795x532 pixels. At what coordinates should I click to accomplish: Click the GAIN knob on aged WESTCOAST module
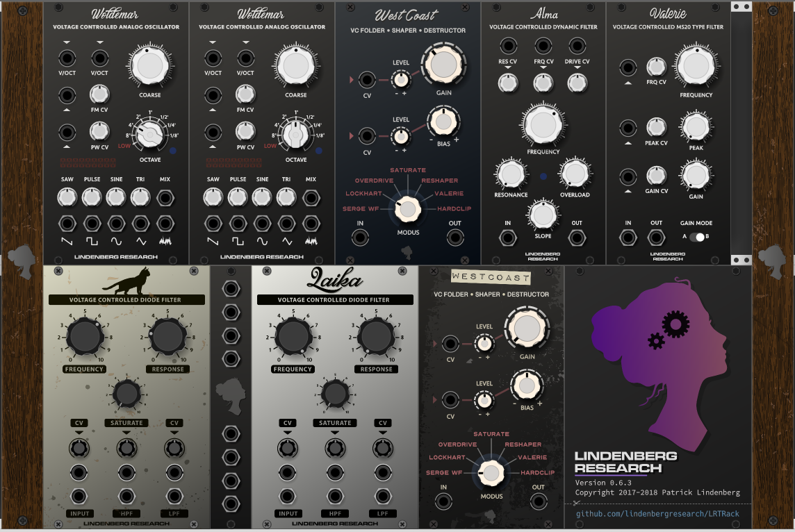[527, 329]
